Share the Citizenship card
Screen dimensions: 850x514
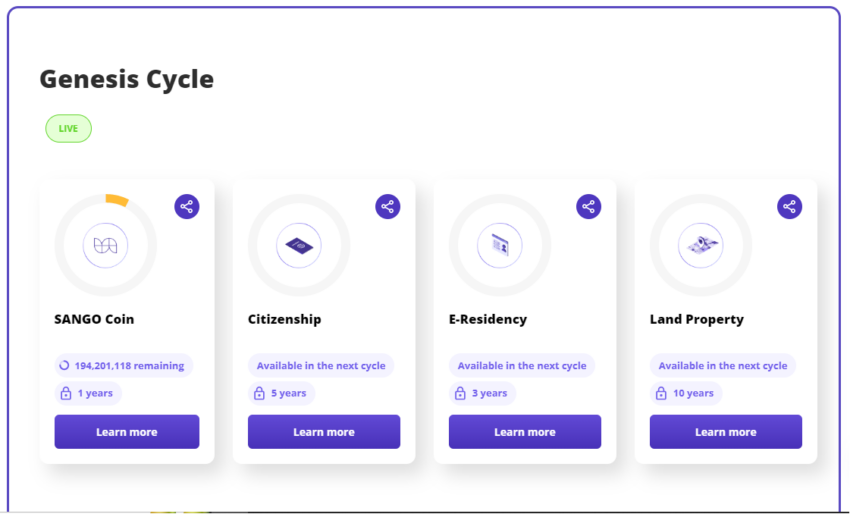pos(388,207)
